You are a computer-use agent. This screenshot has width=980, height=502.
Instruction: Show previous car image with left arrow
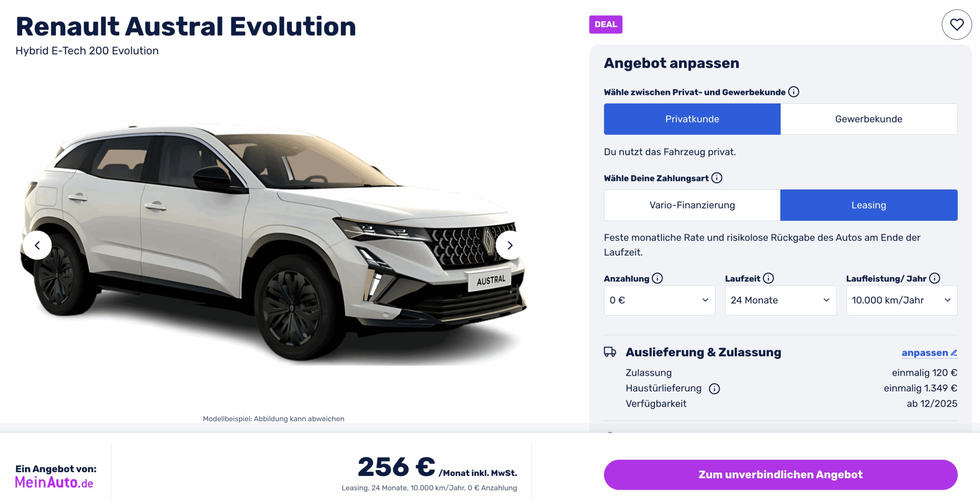(37, 245)
